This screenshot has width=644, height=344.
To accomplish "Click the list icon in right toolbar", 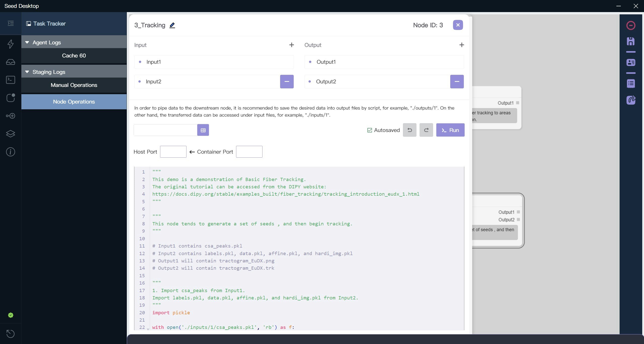I will click(631, 84).
